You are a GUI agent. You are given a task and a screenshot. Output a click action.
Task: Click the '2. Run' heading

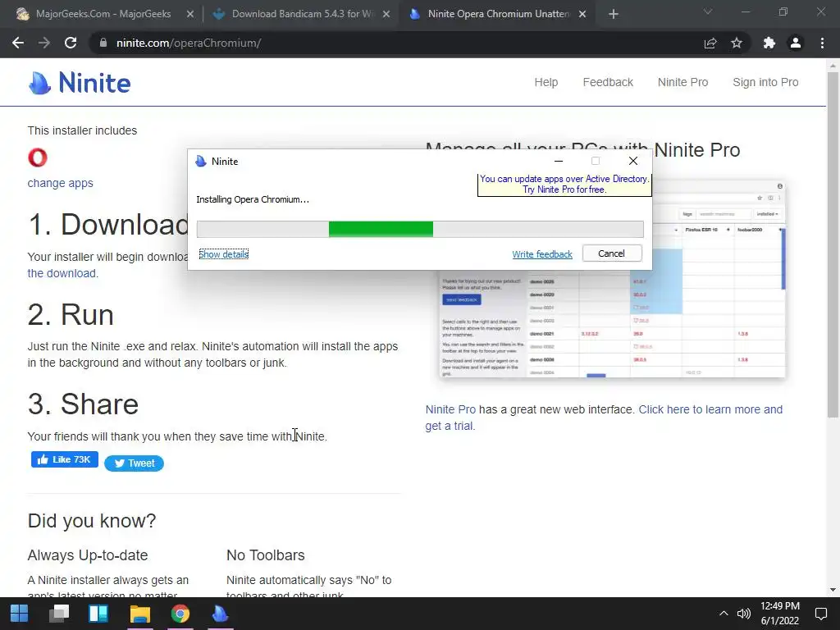coord(71,314)
